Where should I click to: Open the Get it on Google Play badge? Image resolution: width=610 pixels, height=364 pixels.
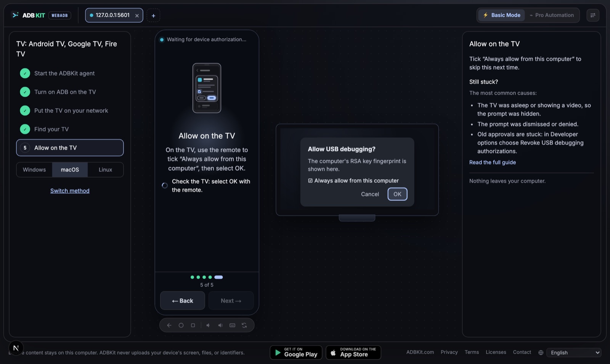tap(296, 353)
